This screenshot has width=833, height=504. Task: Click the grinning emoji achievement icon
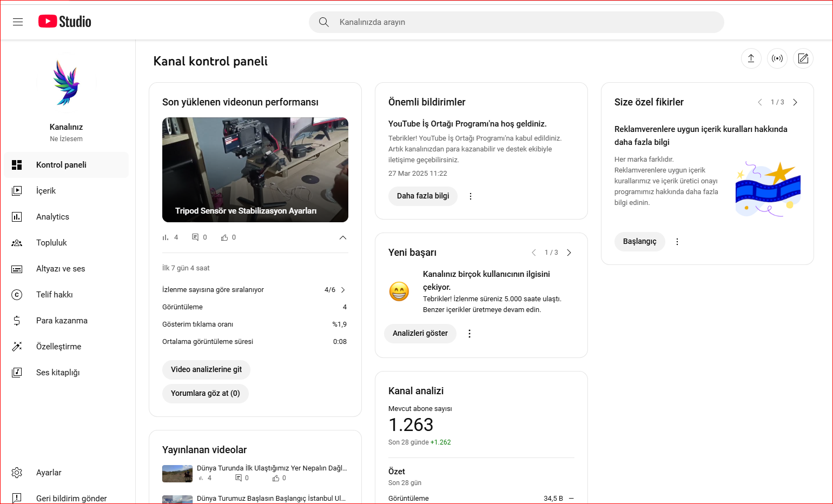(399, 291)
